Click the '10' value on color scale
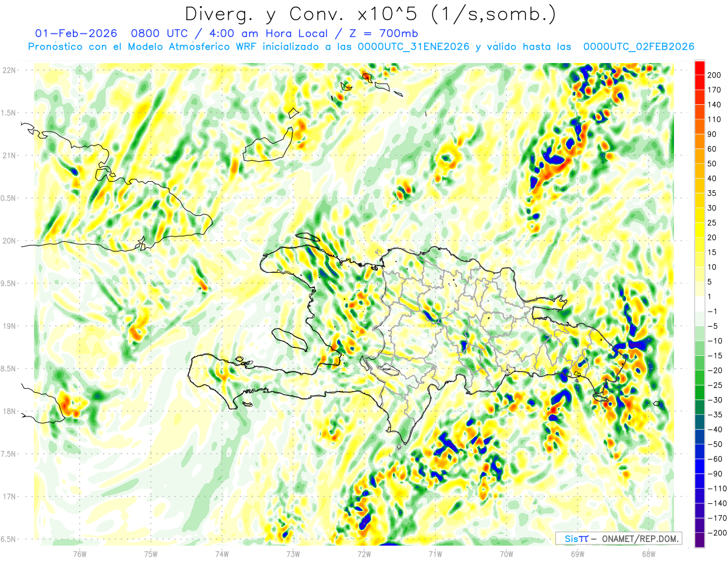 pos(712,267)
